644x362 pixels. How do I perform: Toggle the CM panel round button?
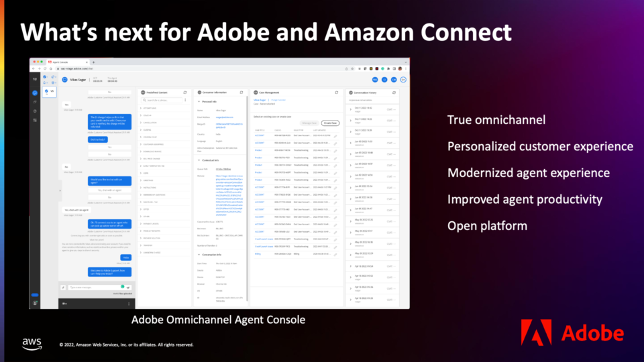click(394, 80)
